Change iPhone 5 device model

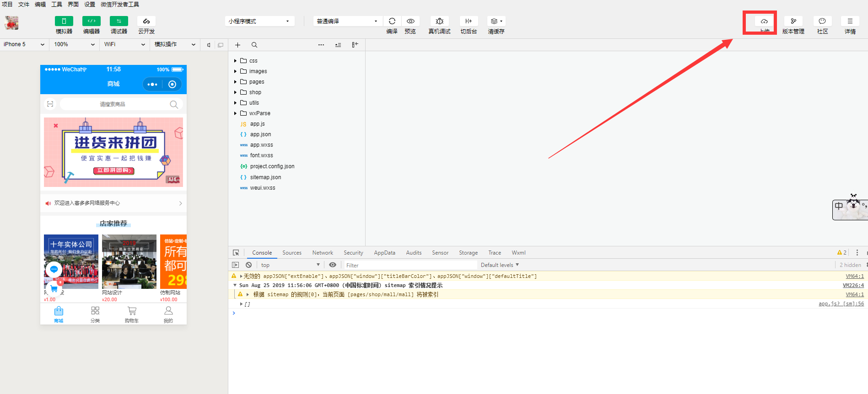[24, 44]
